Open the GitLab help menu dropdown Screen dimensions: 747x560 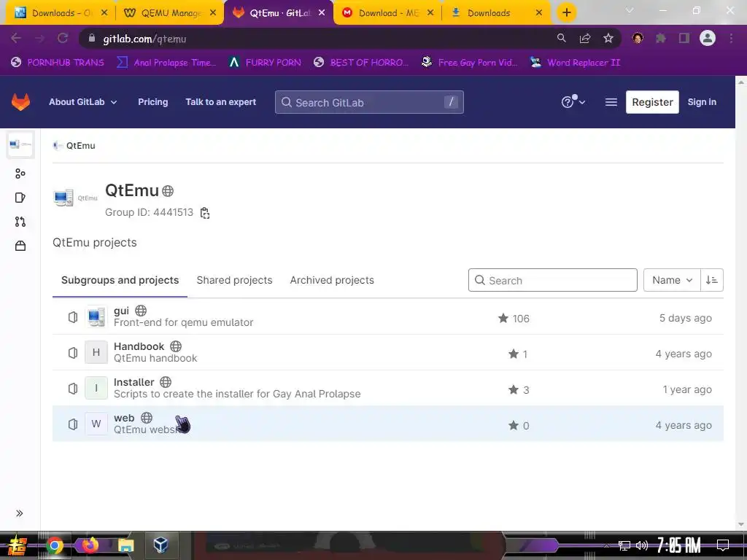pyautogui.click(x=573, y=101)
